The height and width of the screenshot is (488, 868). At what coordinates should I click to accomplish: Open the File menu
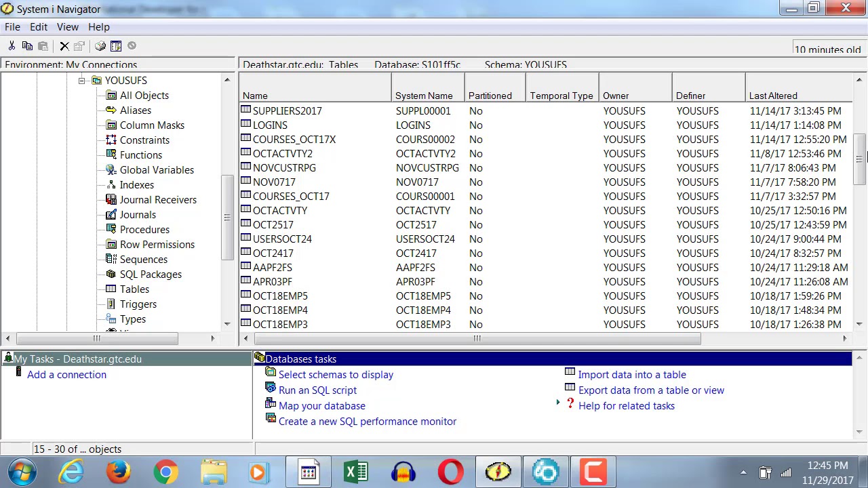12,27
